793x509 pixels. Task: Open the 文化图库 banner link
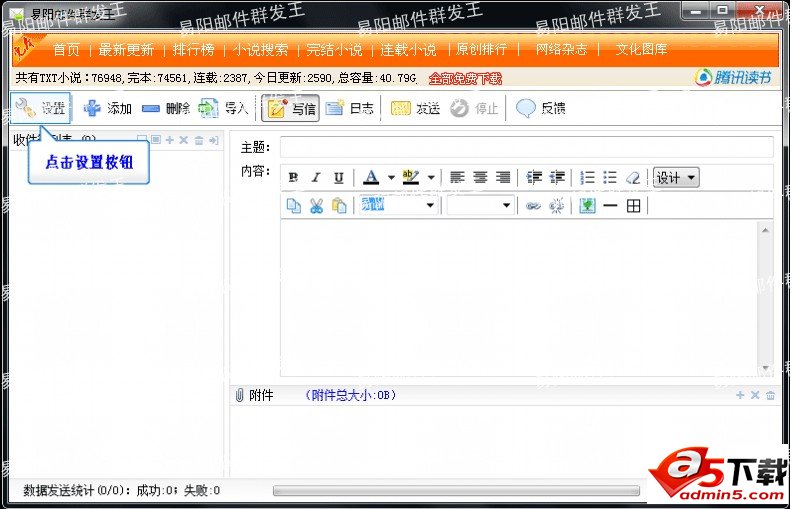pos(641,49)
